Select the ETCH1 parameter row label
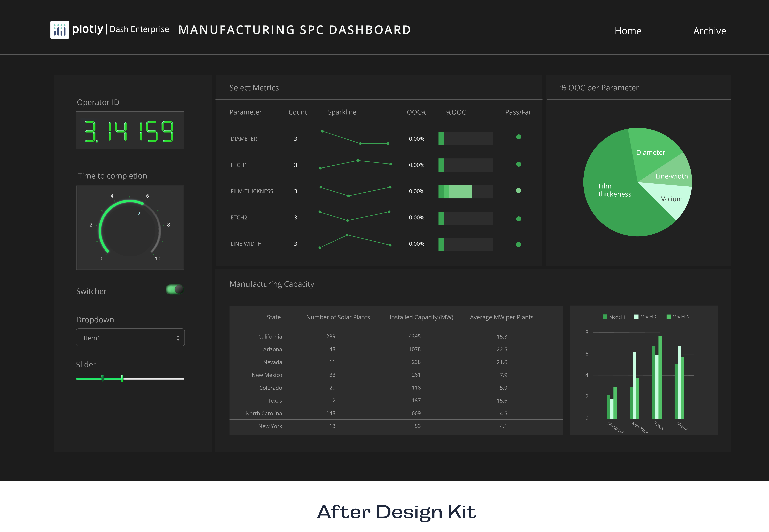The width and height of the screenshot is (769, 532). pyautogui.click(x=239, y=165)
